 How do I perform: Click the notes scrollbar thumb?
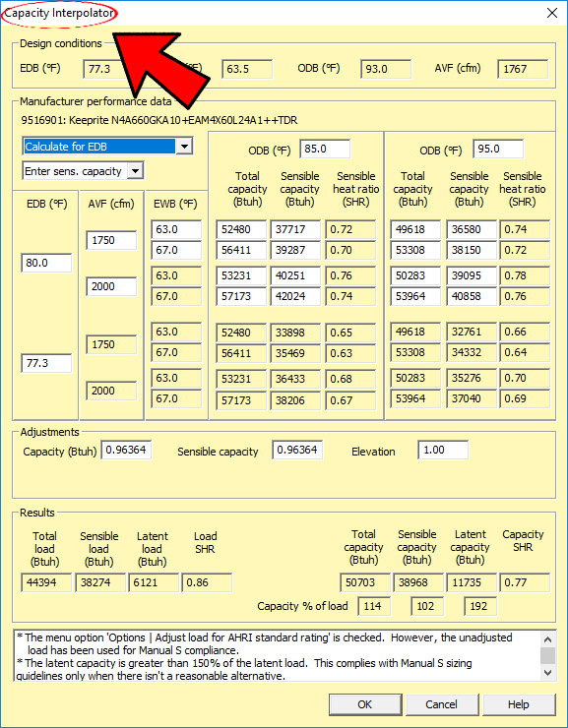tap(548, 655)
